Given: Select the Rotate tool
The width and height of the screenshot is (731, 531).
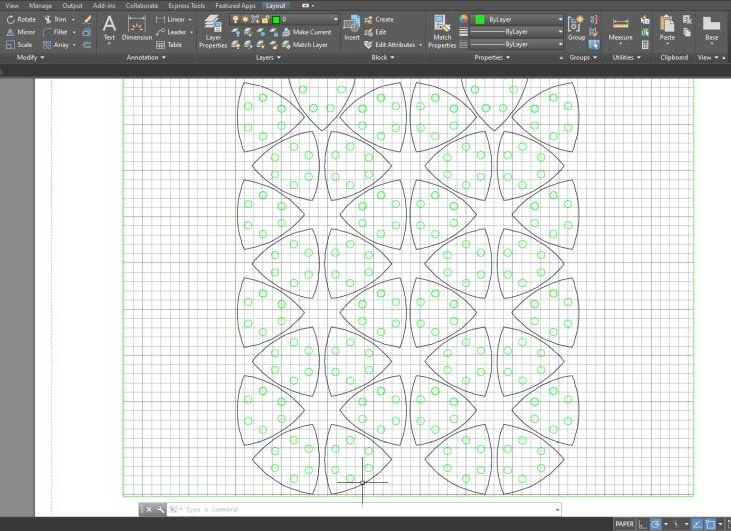Looking at the screenshot, I should pyautogui.click(x=21, y=19).
